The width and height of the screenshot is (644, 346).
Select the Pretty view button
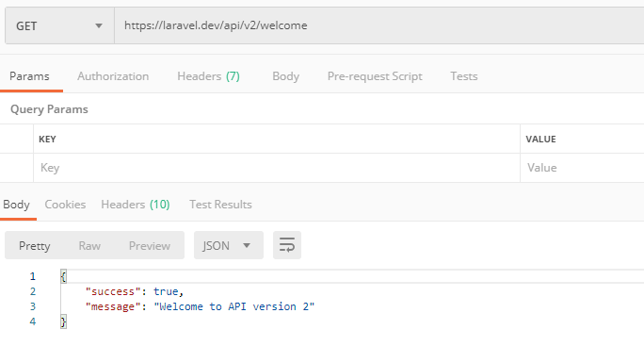click(35, 246)
